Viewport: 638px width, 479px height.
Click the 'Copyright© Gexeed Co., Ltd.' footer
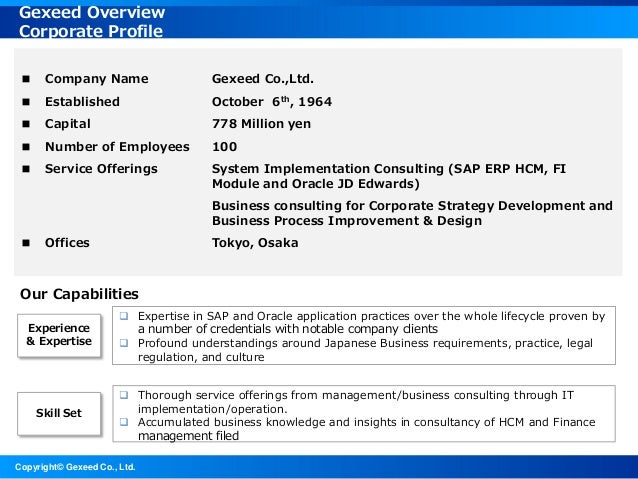coord(75,467)
